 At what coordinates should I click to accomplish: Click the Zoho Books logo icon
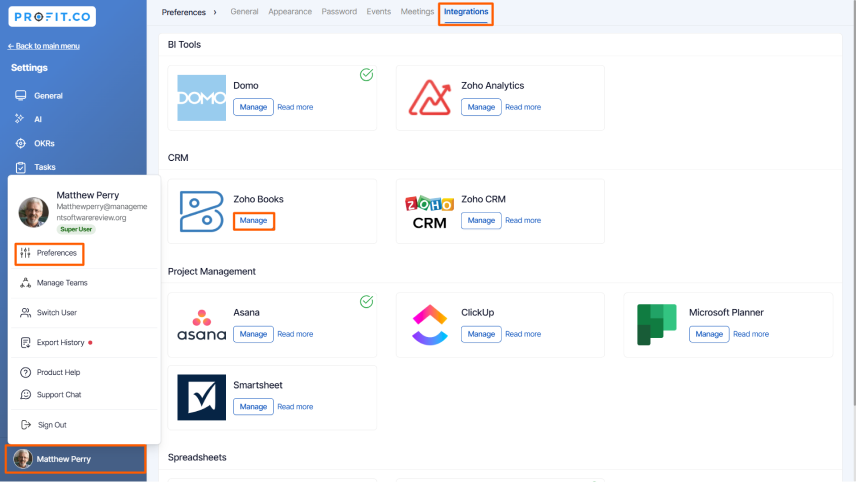pyautogui.click(x=201, y=211)
